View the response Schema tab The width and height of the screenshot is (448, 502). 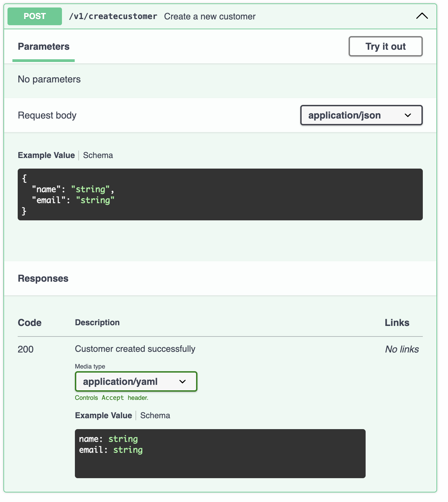point(155,415)
